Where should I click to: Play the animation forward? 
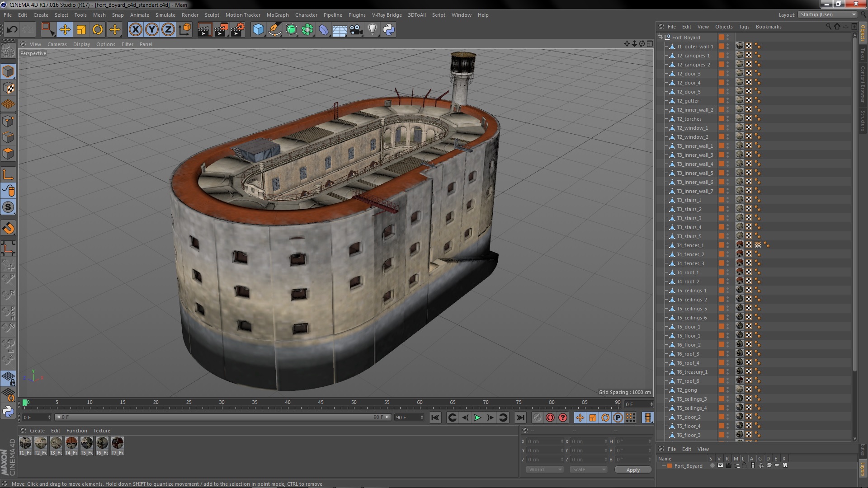(x=477, y=418)
